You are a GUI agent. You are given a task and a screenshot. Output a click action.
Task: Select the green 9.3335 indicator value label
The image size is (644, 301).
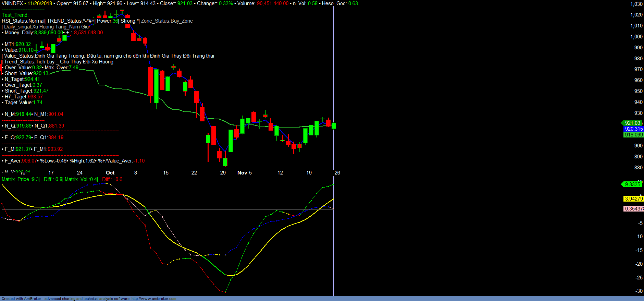(632, 184)
